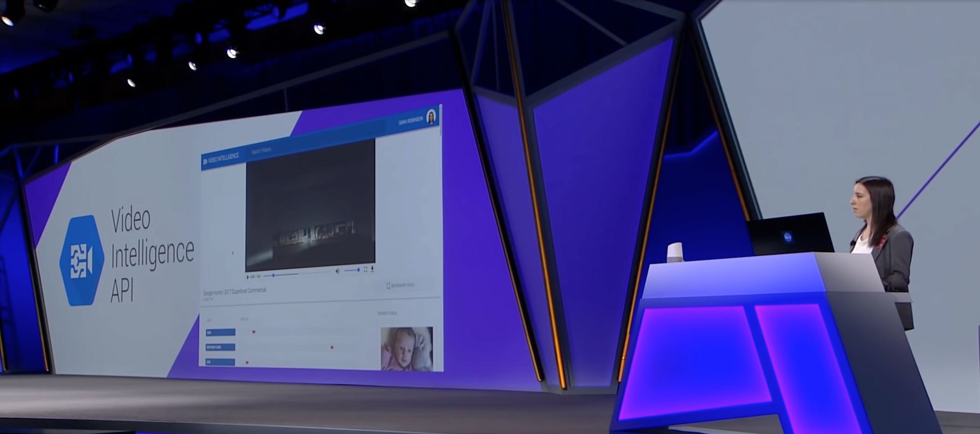The height and width of the screenshot is (434, 980).
Task: Select the label chip below Birthday Cake
Action: pos(220,362)
